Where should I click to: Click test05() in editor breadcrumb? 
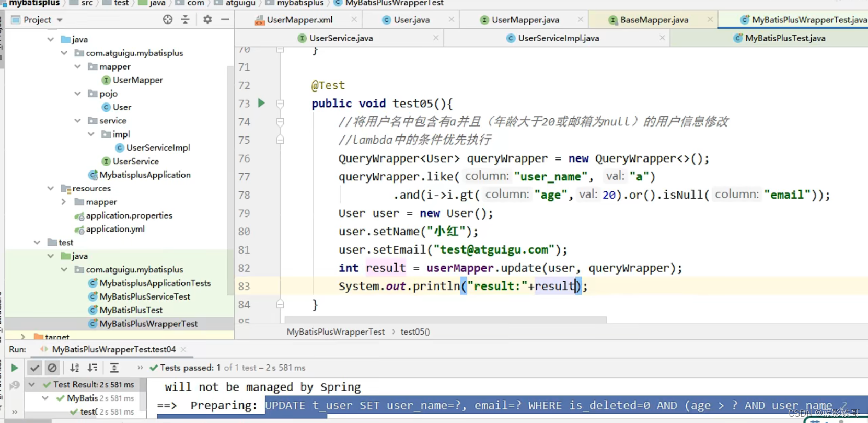(x=415, y=331)
